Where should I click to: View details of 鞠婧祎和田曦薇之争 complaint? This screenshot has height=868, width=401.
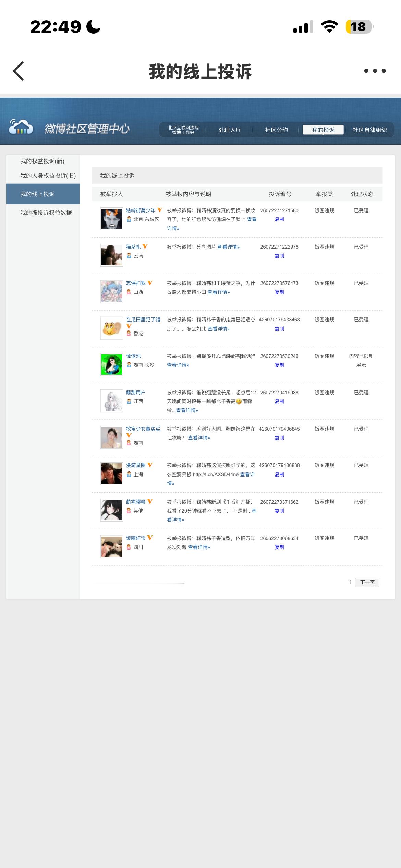click(219, 292)
